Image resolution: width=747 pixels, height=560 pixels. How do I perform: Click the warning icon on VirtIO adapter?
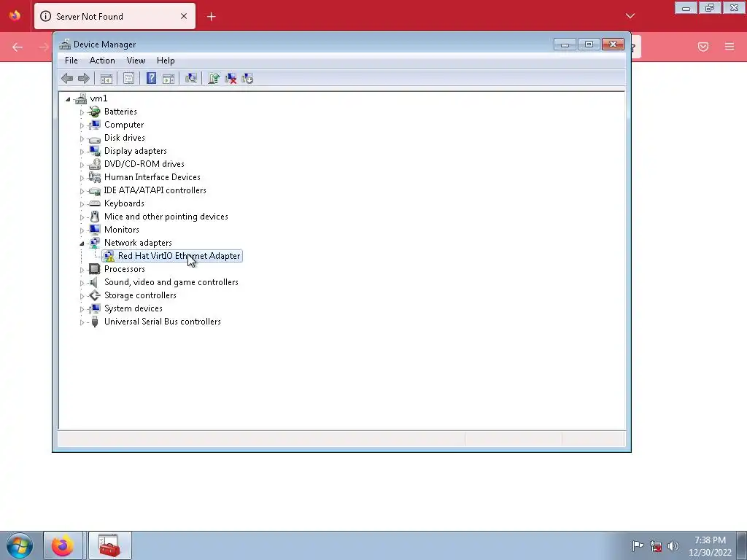coord(109,256)
